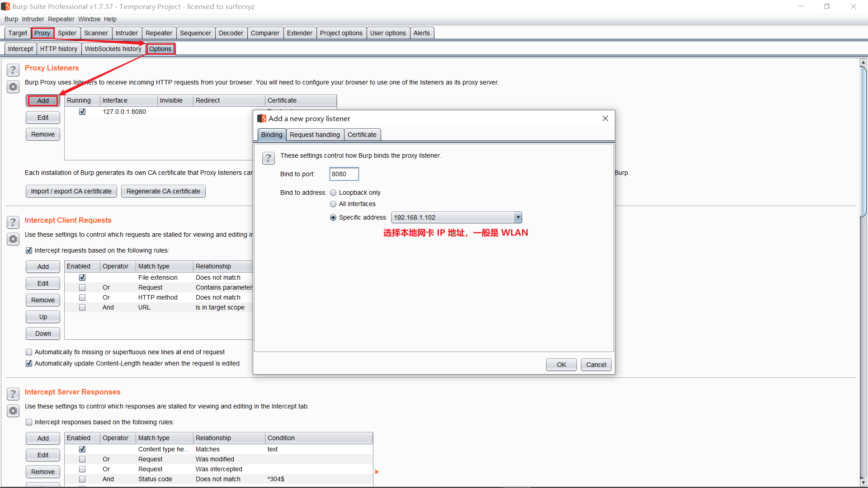
Task: Open the Target tab in Burp Suite
Action: [x=17, y=33]
